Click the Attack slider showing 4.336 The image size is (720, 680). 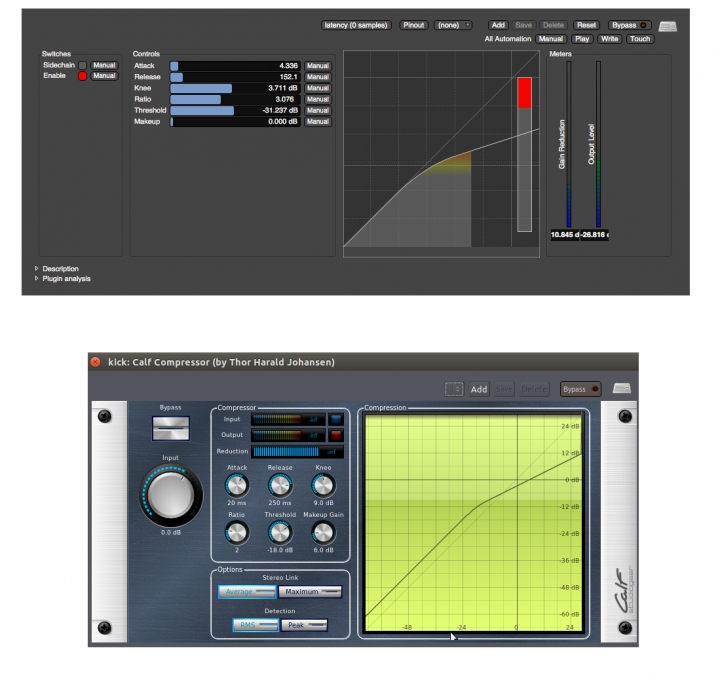tap(235, 66)
